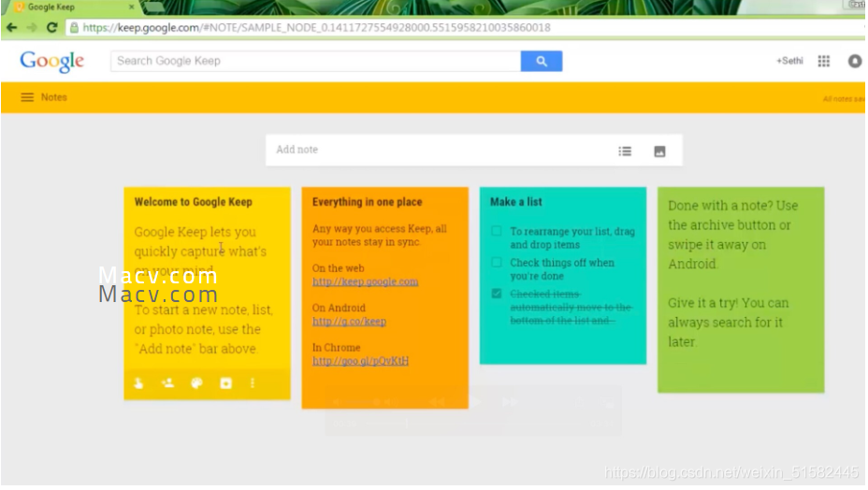
Task: Open the three-dot menu on the Welcome note
Action: (x=253, y=383)
